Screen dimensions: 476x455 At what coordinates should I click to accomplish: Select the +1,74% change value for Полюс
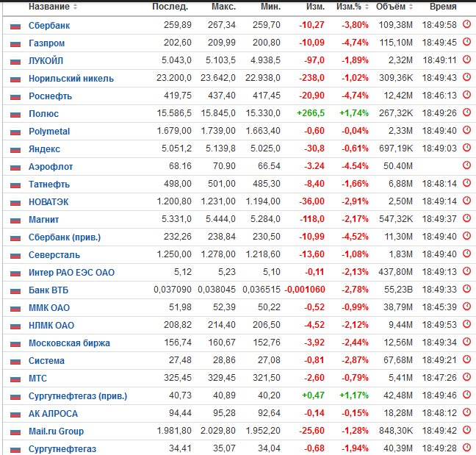click(x=354, y=113)
